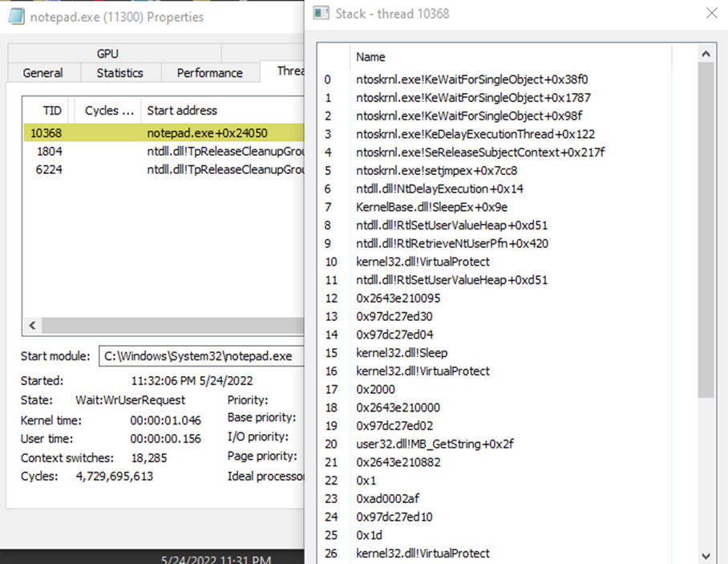This screenshot has width=728, height=564.
Task: Switch to the General tab
Action: [43, 72]
